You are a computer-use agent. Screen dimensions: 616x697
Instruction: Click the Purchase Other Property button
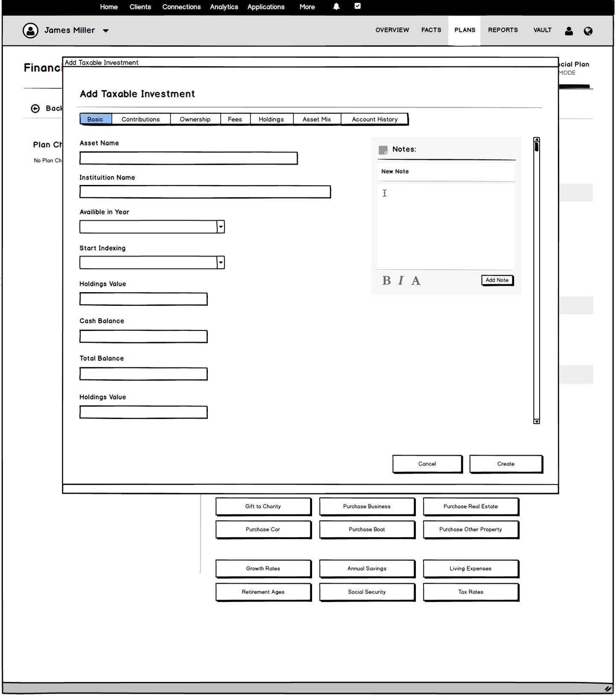tap(471, 530)
